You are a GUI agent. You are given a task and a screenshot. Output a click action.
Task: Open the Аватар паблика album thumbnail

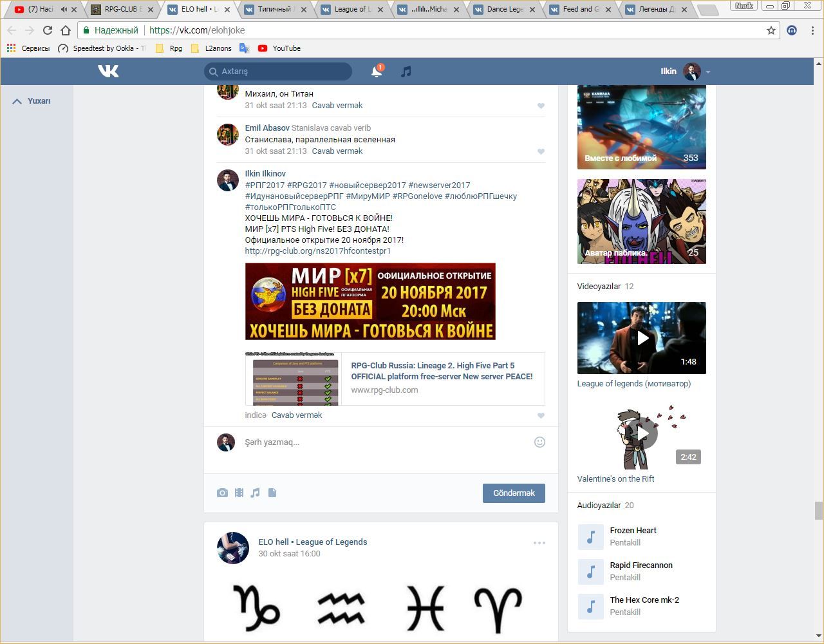coord(642,222)
